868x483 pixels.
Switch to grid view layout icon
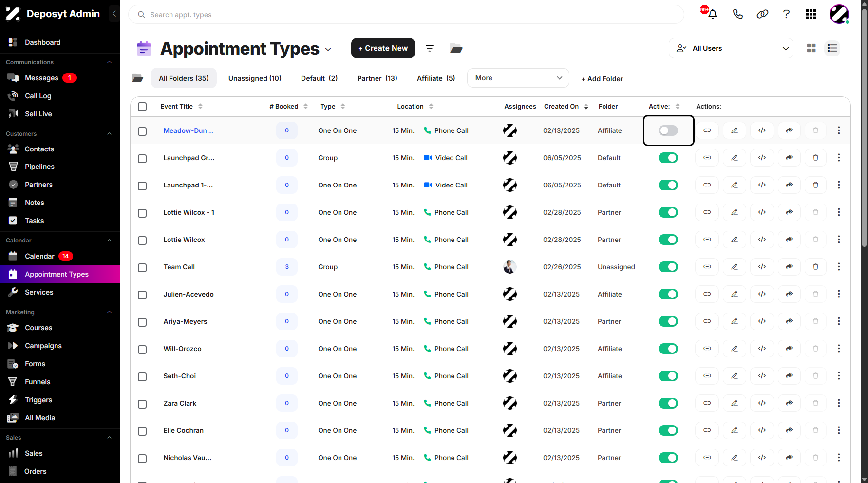811,48
